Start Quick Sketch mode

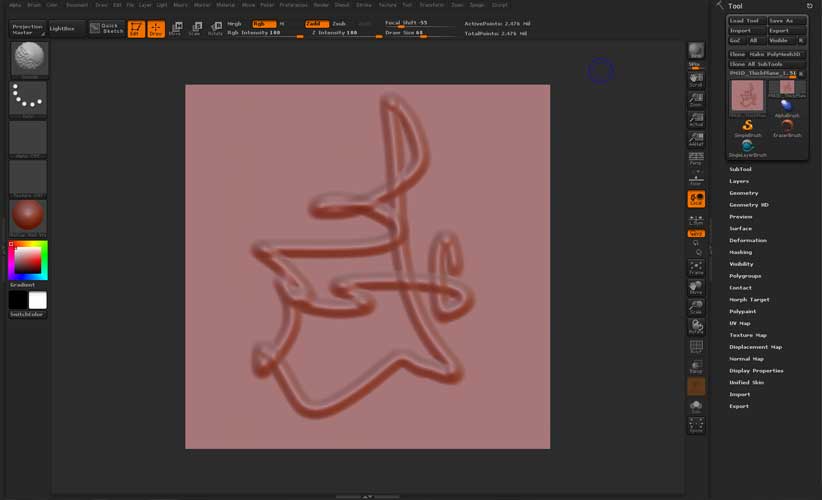click(x=106, y=28)
